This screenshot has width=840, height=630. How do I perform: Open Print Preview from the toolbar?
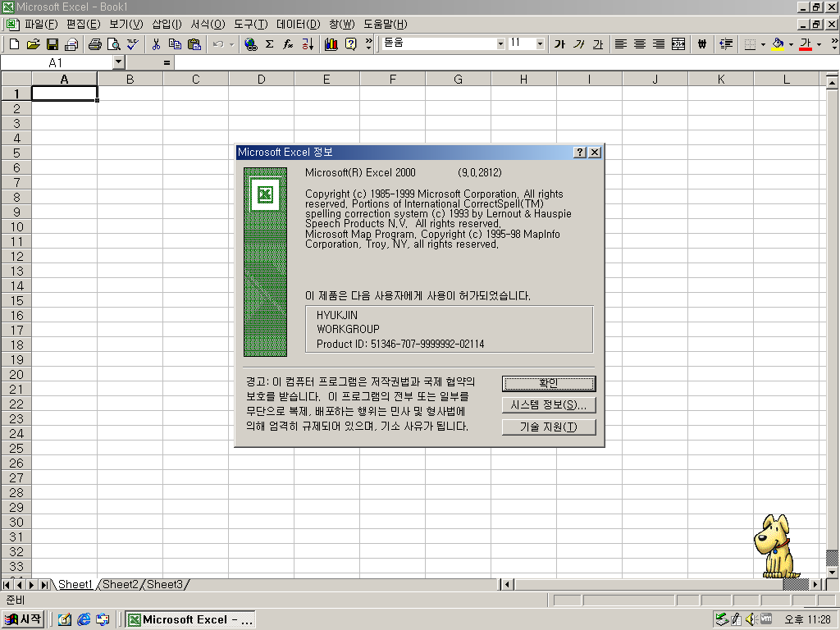(113, 44)
